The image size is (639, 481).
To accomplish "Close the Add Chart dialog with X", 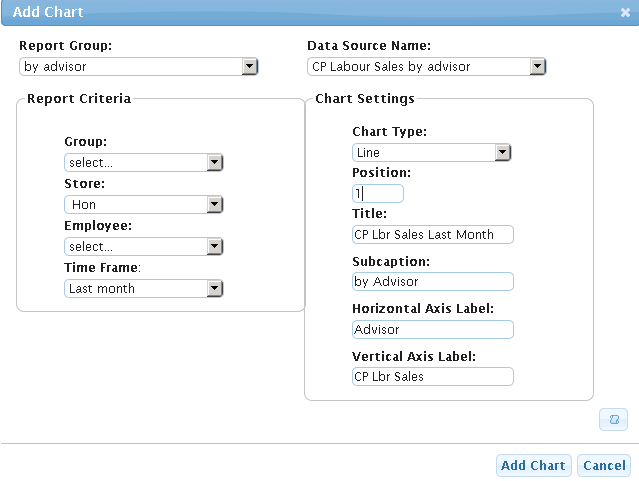I will [625, 12].
